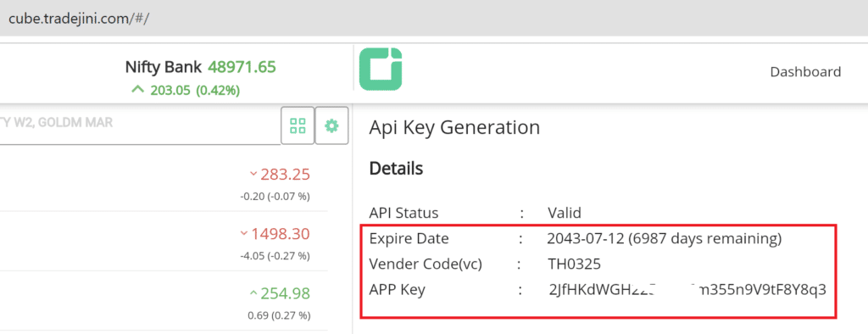Click the Nifty Bank change 203.05 (0.42%)

186,91
